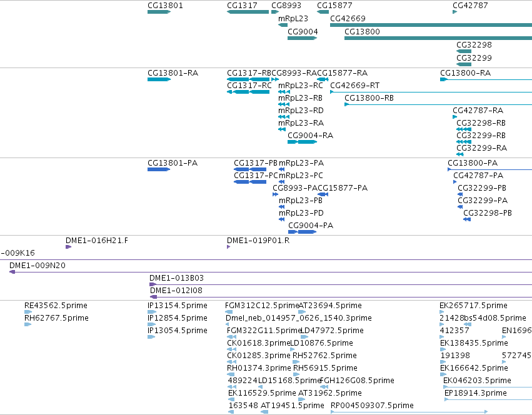Click the CG42787-PA protein label

click(478, 176)
